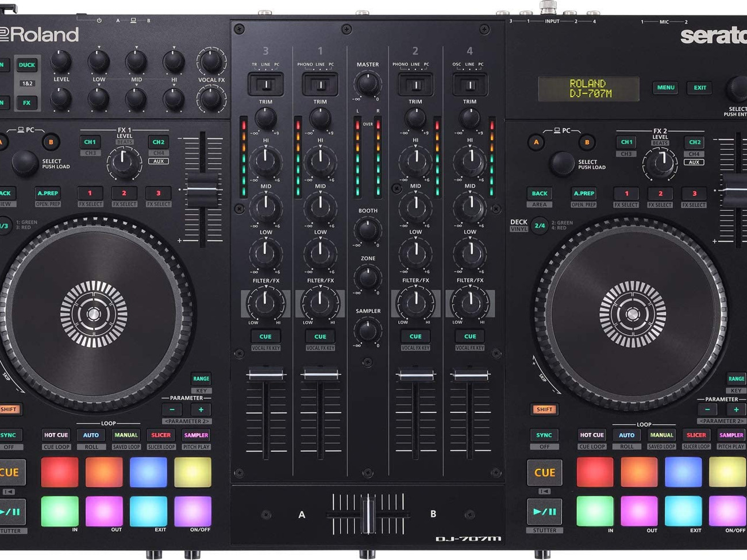
Task: Hit the orange performance pad on left deck
Action: [104, 472]
